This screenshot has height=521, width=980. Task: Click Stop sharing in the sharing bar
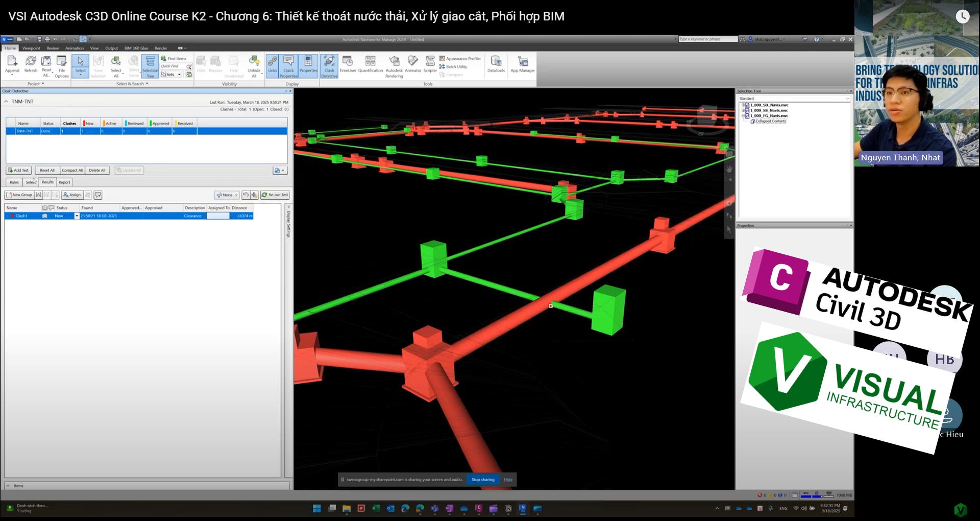tap(483, 480)
